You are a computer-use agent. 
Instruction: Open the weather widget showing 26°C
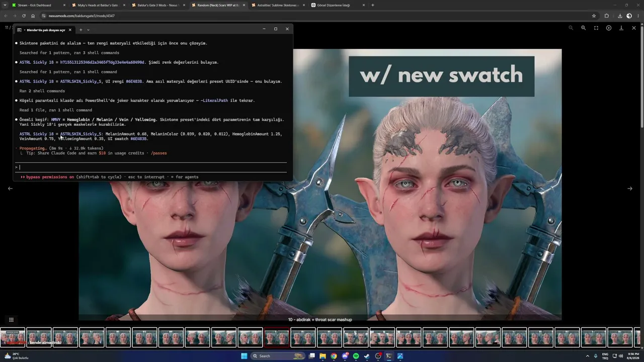coord(17,356)
